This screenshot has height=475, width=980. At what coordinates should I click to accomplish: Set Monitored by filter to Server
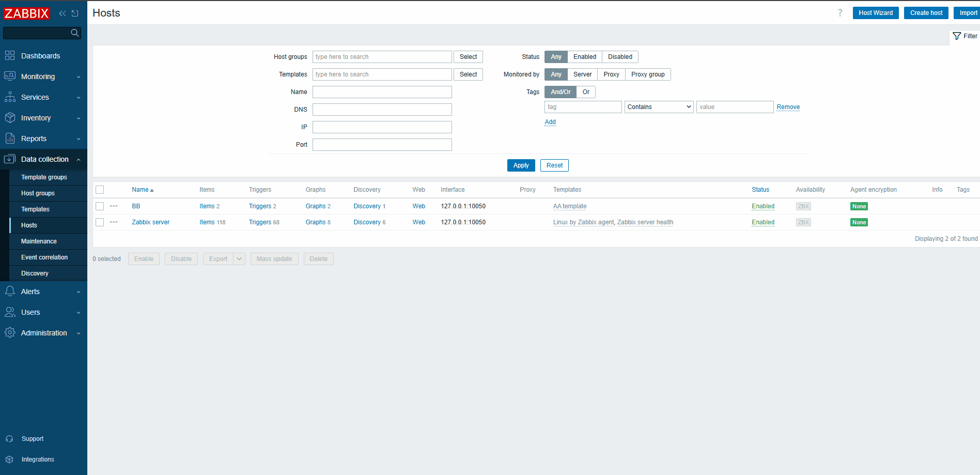(583, 74)
